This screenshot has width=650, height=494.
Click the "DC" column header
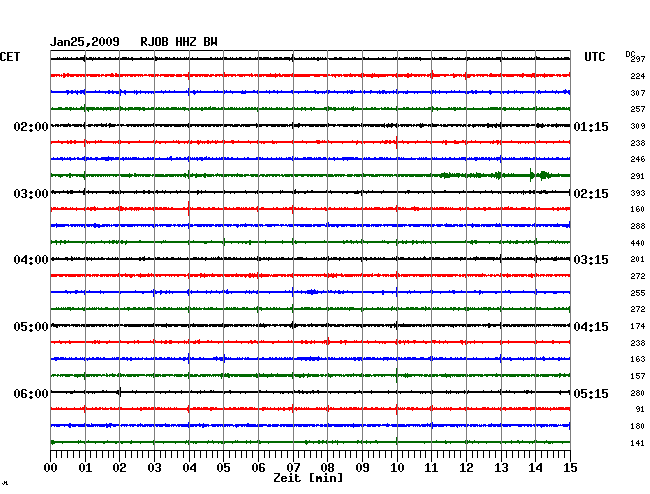630,54
